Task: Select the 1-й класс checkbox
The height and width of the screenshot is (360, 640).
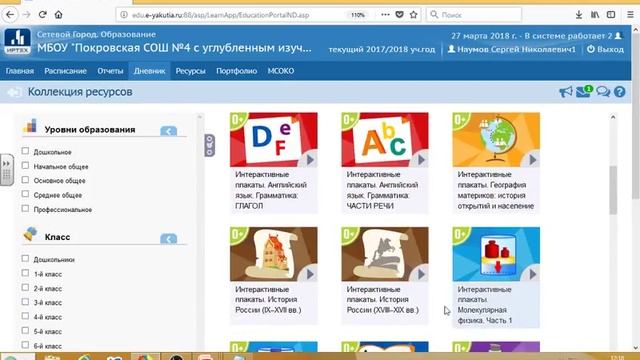Action: point(25,273)
